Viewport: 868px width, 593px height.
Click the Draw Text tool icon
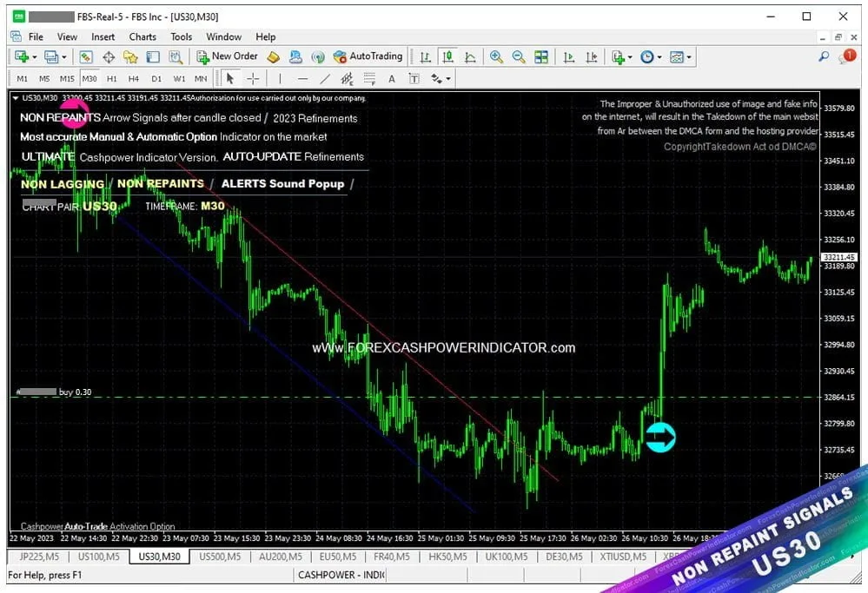[391, 78]
